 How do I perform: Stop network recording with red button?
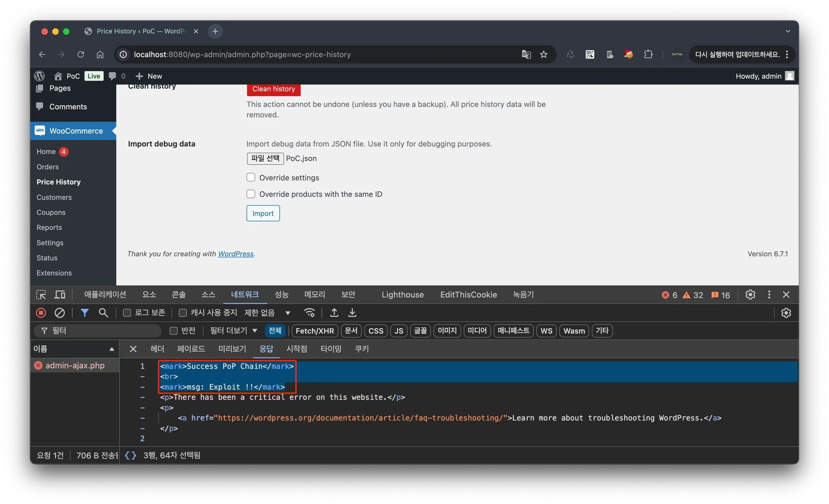[41, 313]
